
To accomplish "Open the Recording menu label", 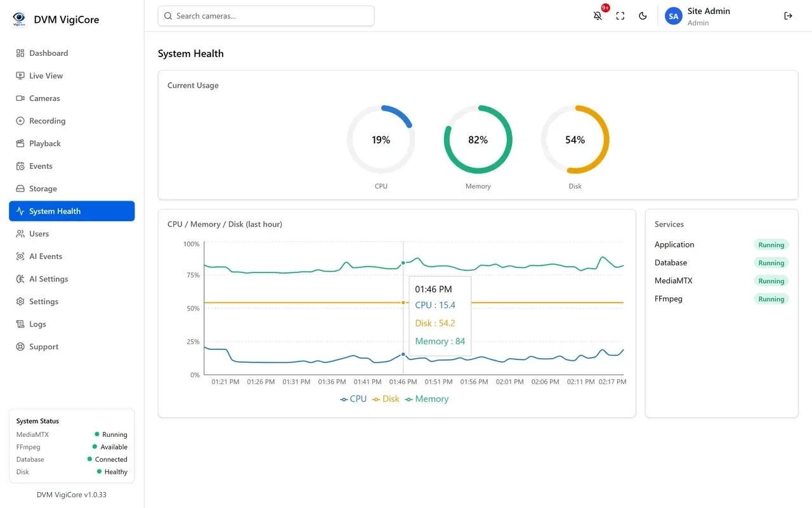I will 47,121.
